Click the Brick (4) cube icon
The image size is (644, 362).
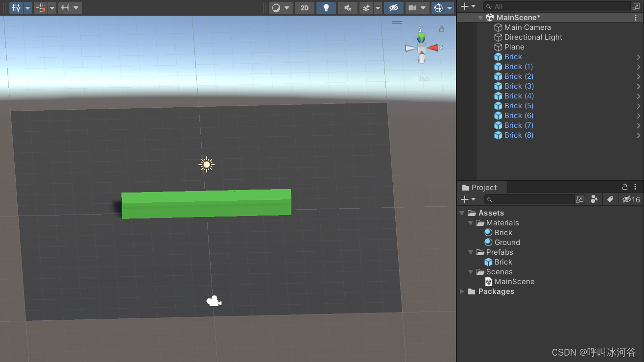click(x=498, y=96)
